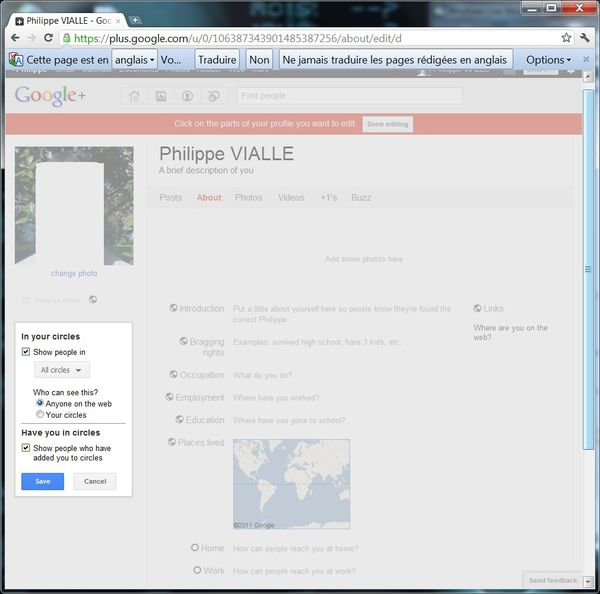The image size is (600, 594).
Task: Click the 'Find people' search field
Action: [349, 96]
